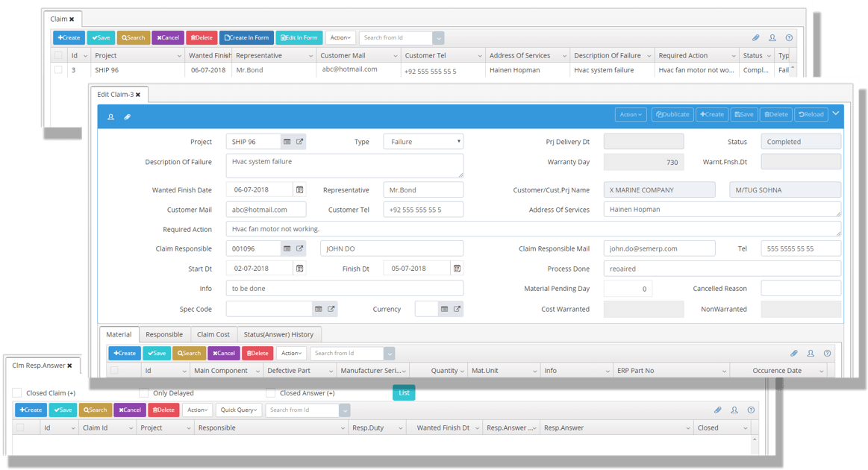Expand the Quick Query dropdown
Viewport: 868px width, 470px height.
tap(239, 410)
